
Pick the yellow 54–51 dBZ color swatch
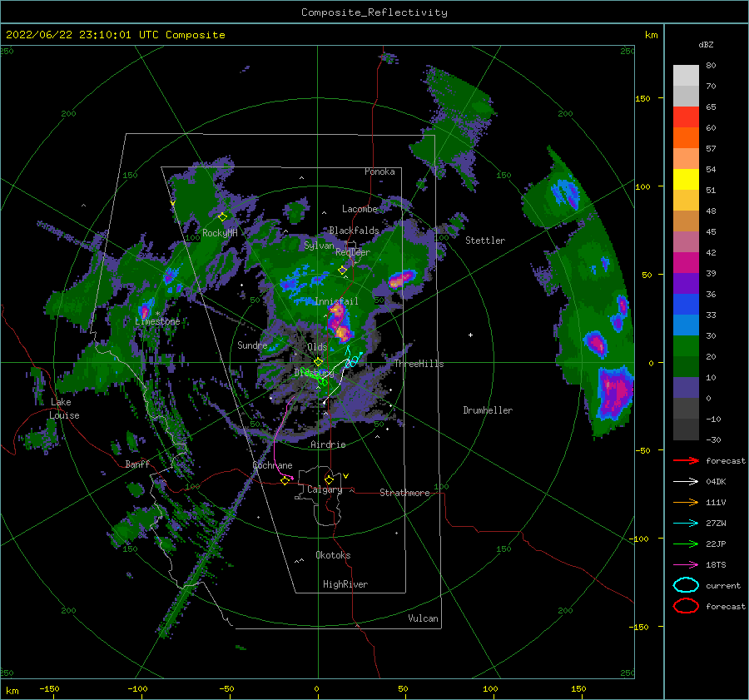point(686,180)
